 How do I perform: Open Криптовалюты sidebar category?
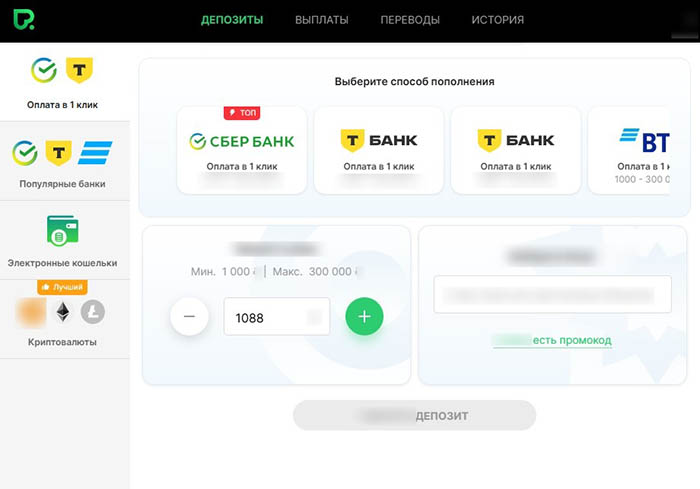click(x=65, y=319)
